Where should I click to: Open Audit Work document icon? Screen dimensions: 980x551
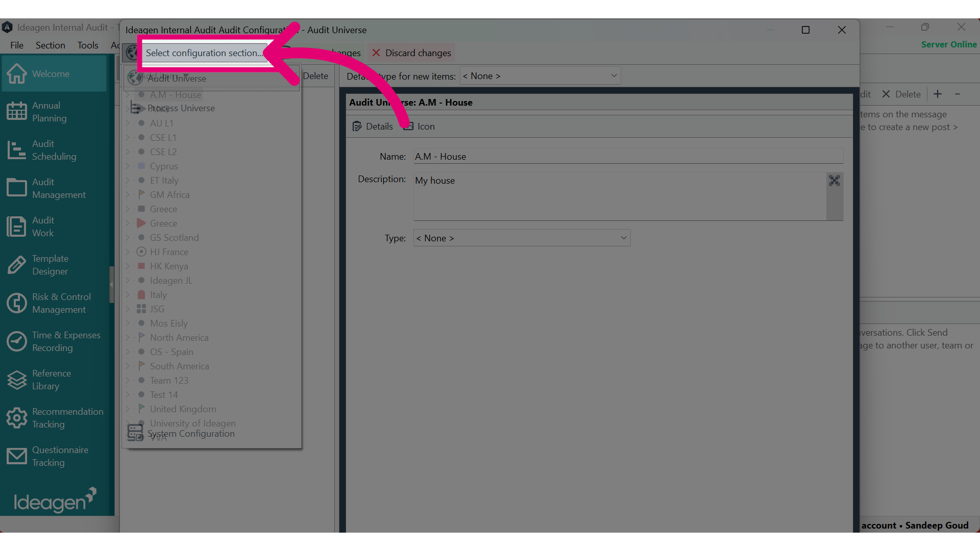pos(17,227)
